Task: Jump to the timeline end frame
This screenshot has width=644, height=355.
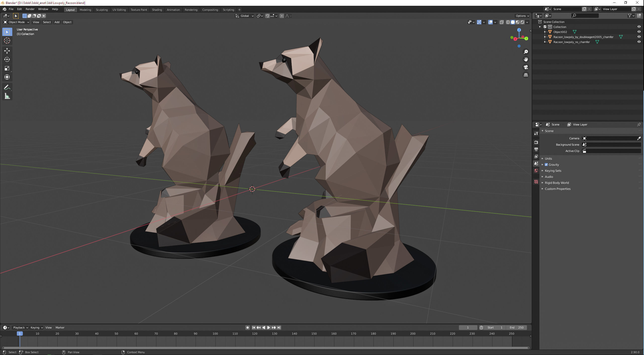Action: pos(279,328)
